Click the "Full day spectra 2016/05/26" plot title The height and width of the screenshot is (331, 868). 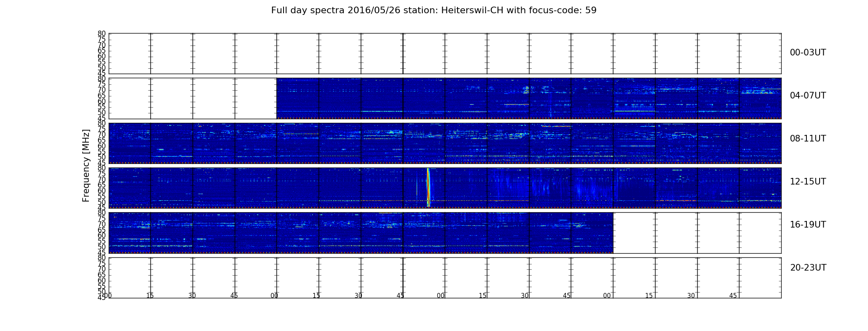tap(434, 10)
